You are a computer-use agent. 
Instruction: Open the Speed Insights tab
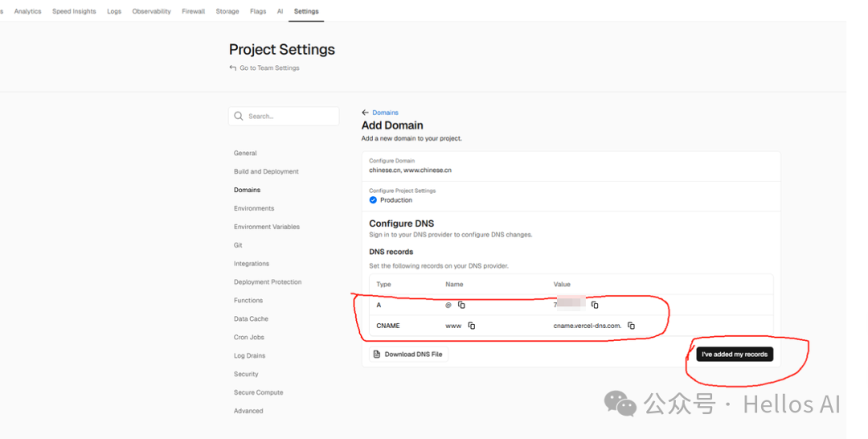74,11
